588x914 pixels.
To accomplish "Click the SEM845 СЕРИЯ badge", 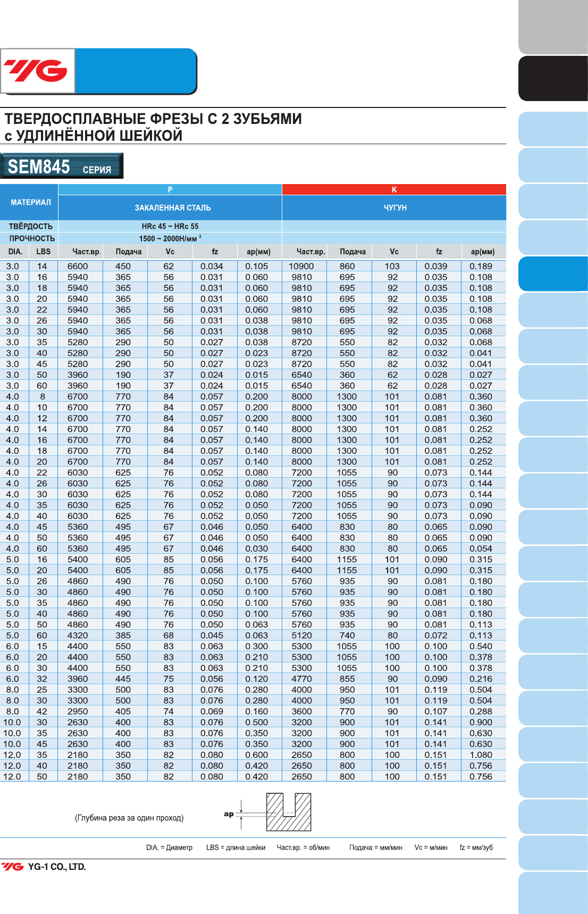I will 62,166.
